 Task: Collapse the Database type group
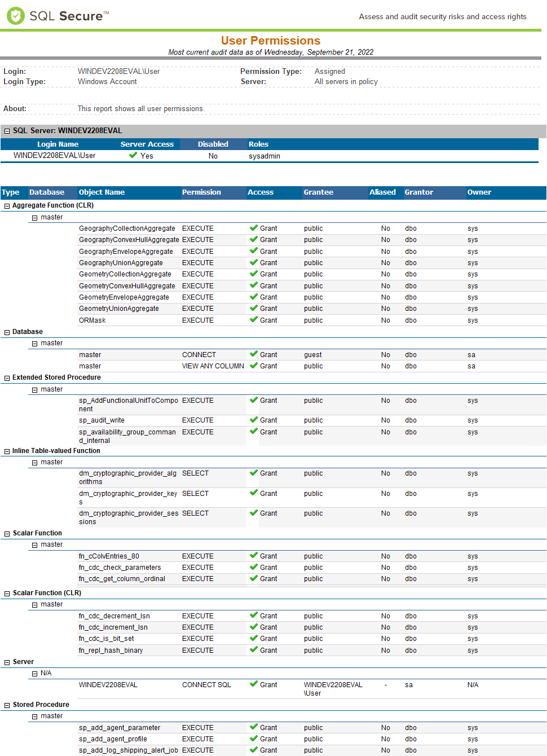tap(7, 332)
